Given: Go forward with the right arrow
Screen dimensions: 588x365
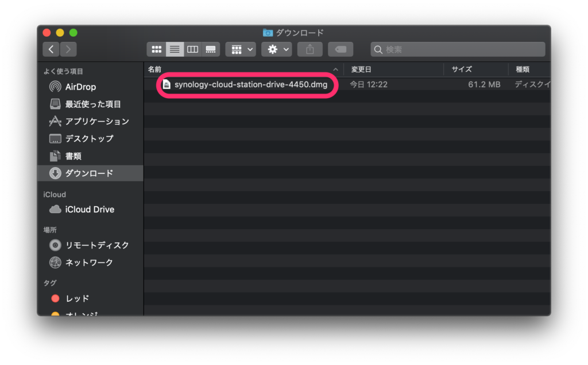Looking at the screenshot, I should (x=68, y=49).
